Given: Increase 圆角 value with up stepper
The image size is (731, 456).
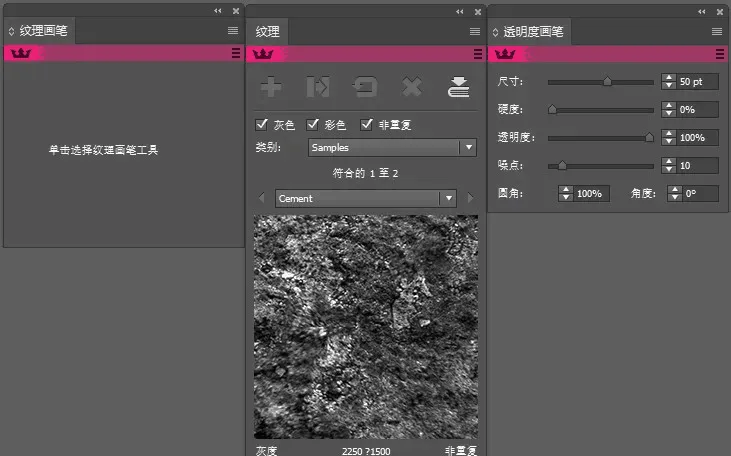Looking at the screenshot, I should click(566, 189).
